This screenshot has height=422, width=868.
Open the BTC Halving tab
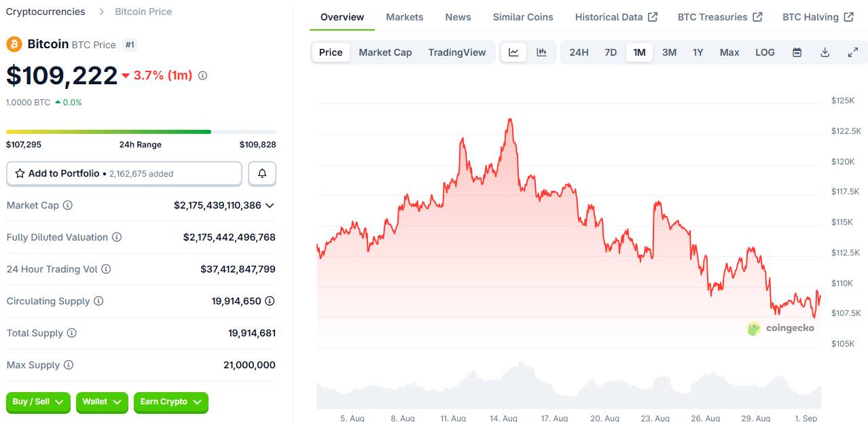tap(818, 17)
